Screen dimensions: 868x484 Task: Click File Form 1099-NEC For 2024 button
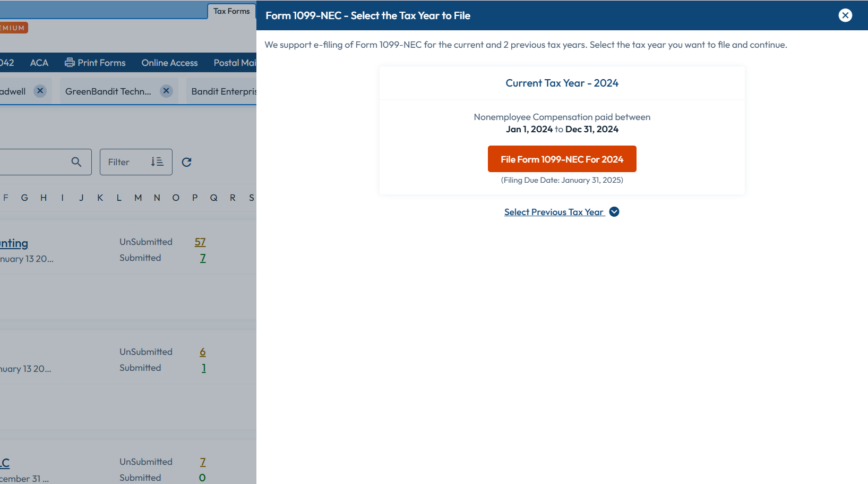pyautogui.click(x=562, y=159)
